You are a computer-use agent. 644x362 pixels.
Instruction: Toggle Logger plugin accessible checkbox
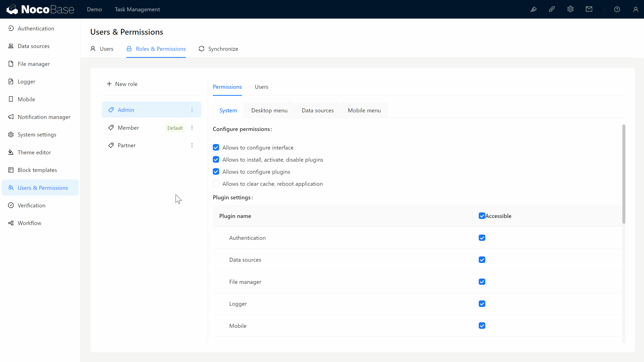482,304
